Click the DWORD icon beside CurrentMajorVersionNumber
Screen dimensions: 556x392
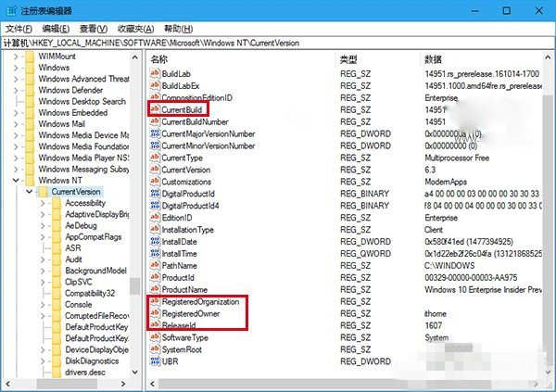click(154, 133)
